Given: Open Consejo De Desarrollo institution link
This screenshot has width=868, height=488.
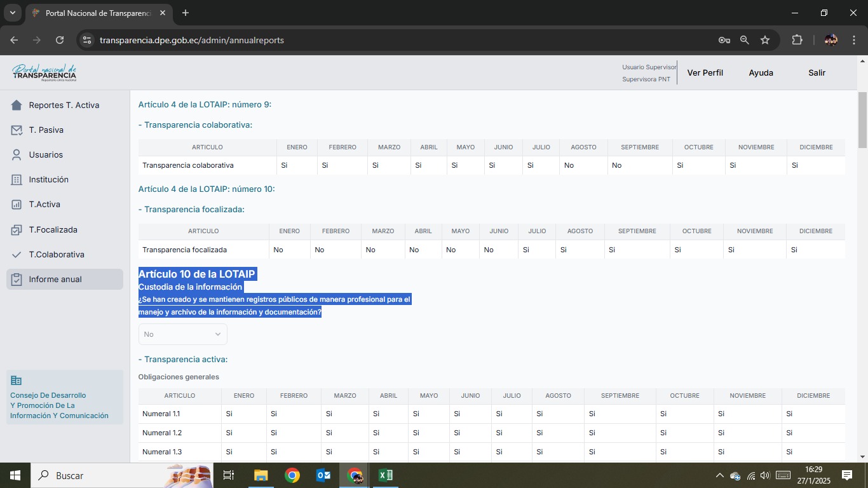Looking at the screenshot, I should 59,405.
